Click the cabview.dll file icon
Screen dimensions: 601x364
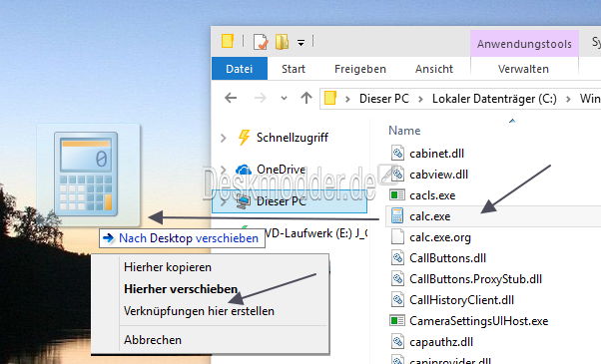point(397,175)
